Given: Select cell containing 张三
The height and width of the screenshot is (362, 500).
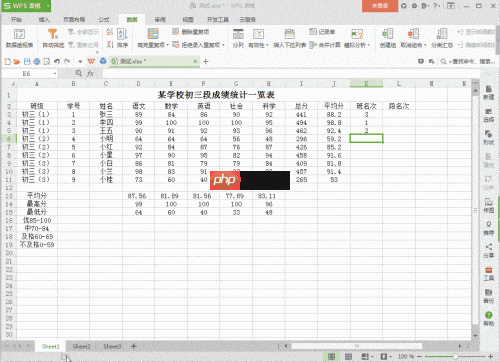Looking at the screenshot, I should [x=106, y=114].
